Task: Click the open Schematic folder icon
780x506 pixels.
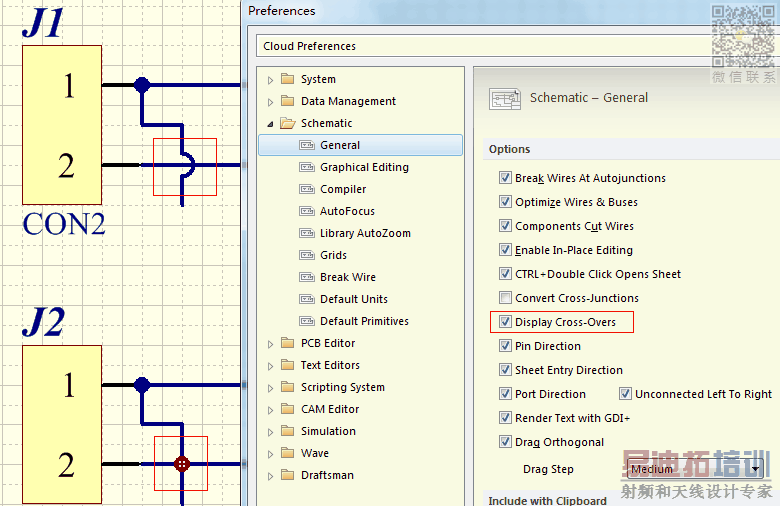Action: pyautogui.click(x=288, y=123)
